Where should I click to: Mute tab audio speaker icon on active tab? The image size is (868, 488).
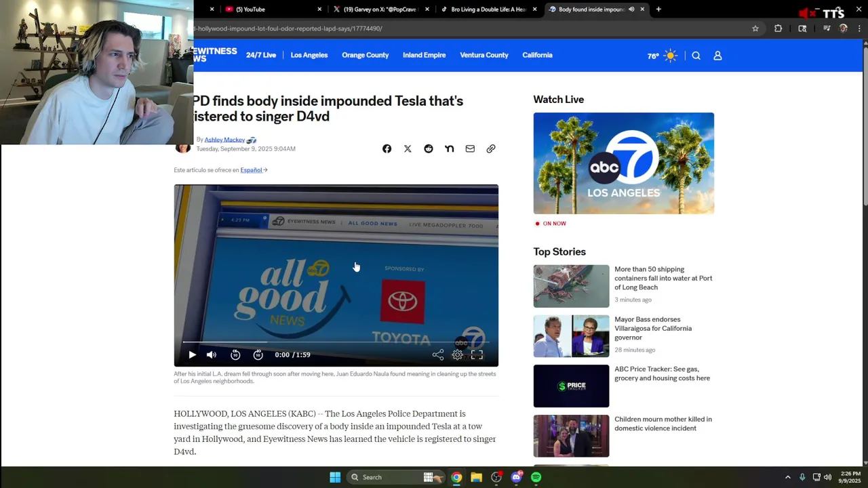tap(631, 9)
